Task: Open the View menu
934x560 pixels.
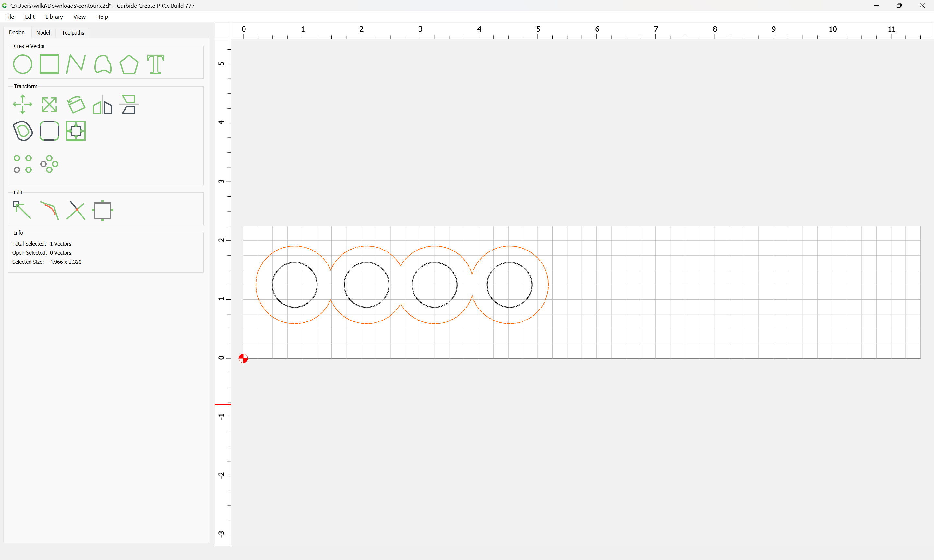Action: point(79,17)
